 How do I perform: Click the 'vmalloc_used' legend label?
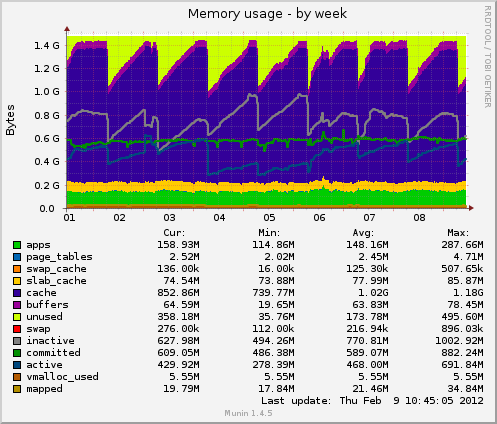point(62,377)
